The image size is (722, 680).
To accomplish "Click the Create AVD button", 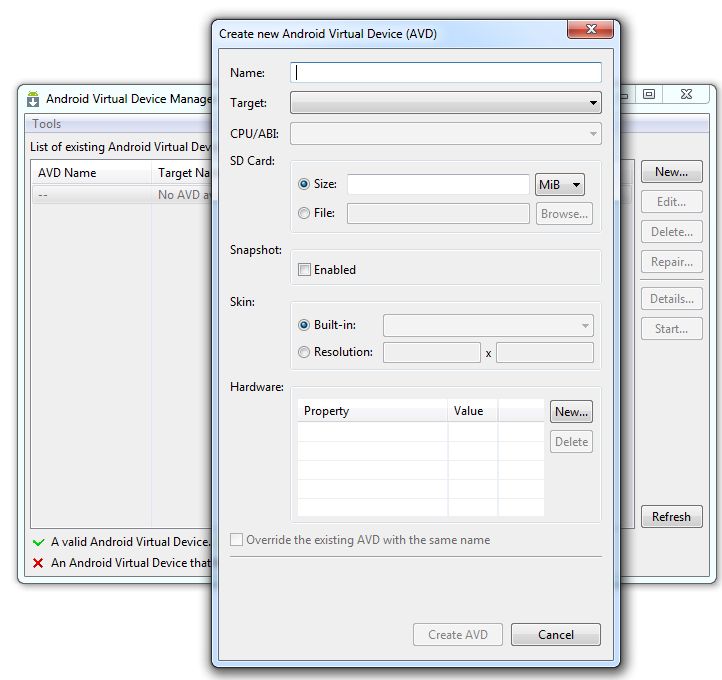I will point(458,634).
